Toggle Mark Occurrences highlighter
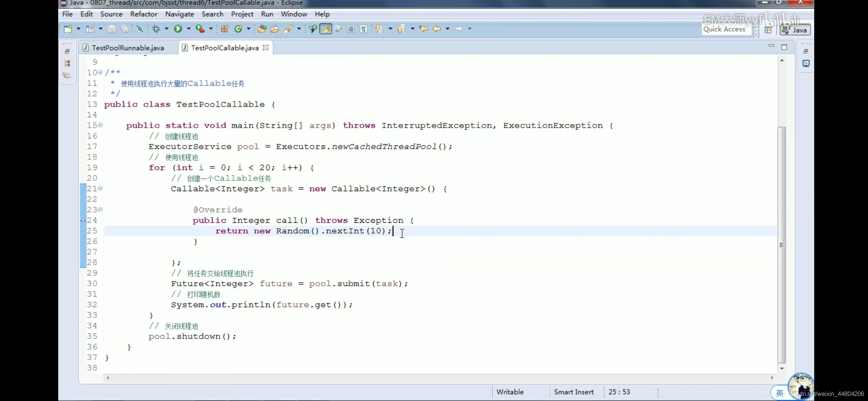The height and width of the screenshot is (401, 868). pos(326,29)
